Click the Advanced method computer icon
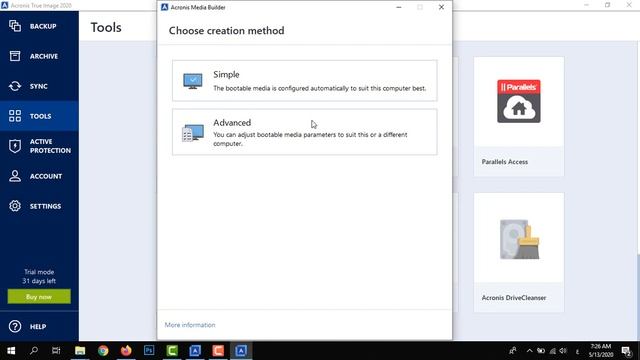The height and width of the screenshot is (360, 640). pyautogui.click(x=193, y=133)
